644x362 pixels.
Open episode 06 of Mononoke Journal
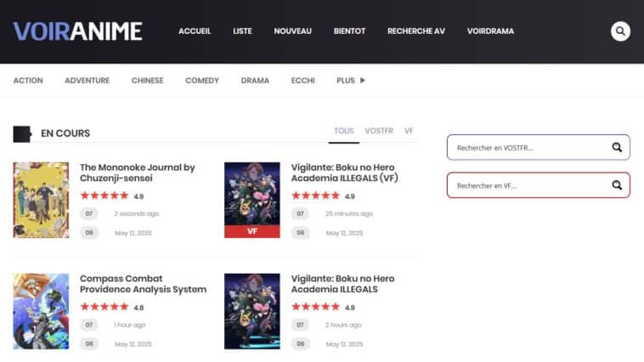click(x=89, y=233)
